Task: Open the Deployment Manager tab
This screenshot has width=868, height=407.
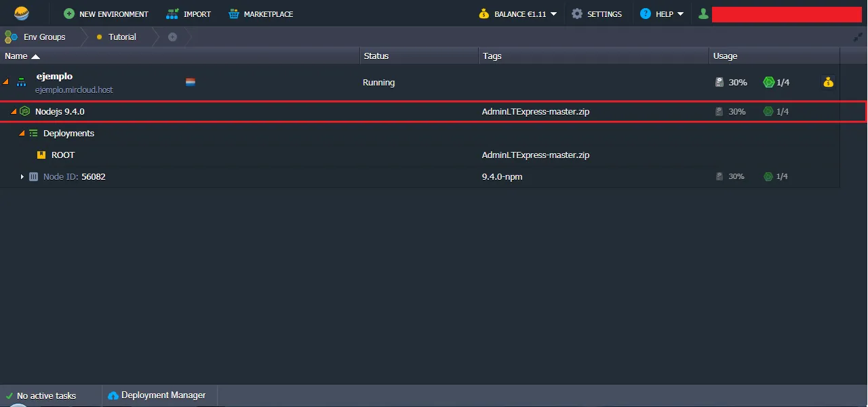Action: [x=157, y=395]
